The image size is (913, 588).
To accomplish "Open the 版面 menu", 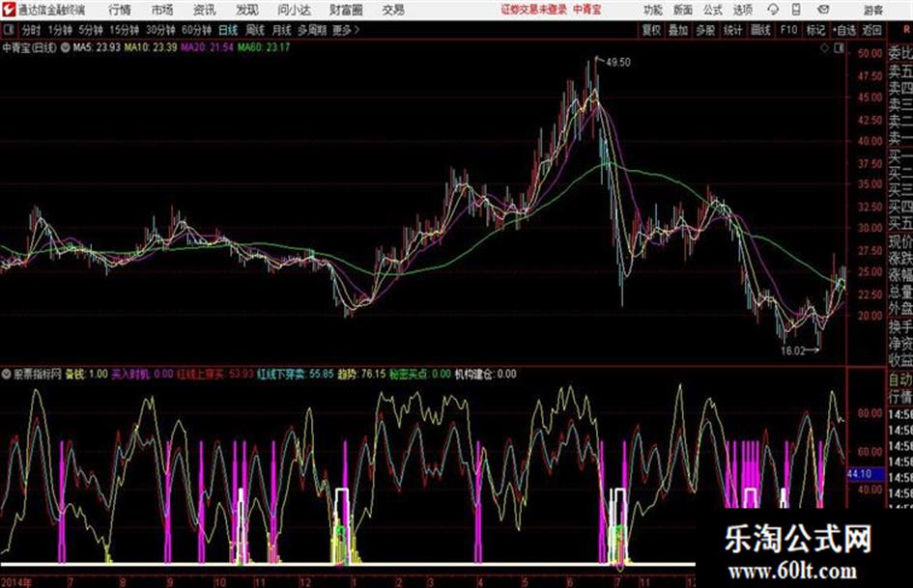I will coord(682,10).
